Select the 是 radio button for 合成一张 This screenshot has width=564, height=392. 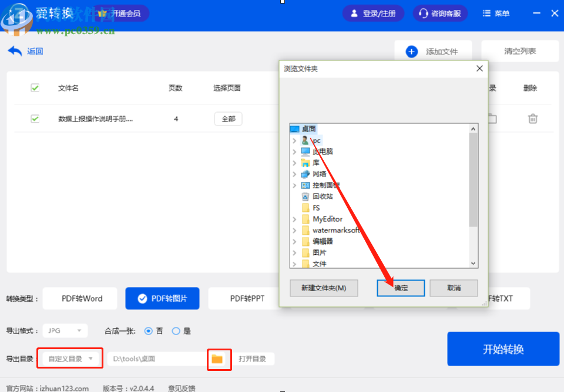(175, 330)
